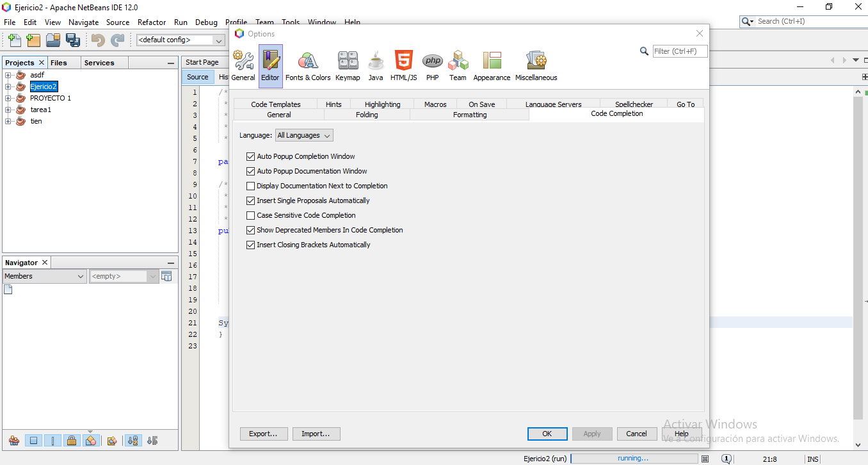Open Fonts & Colors options
The image size is (868, 465).
[308, 66]
